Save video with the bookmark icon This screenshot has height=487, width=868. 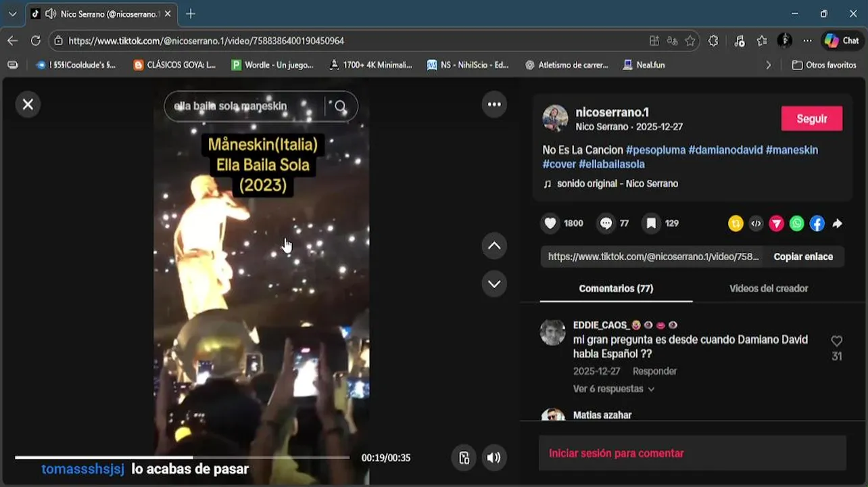click(x=651, y=223)
